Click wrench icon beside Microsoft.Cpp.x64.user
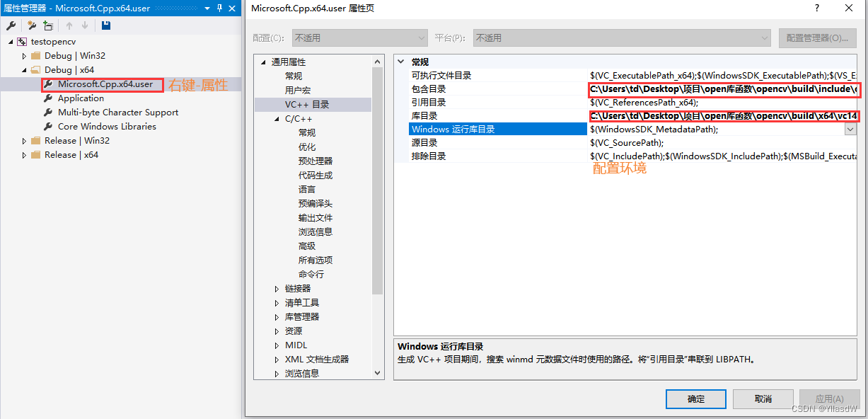Image resolution: width=868 pixels, height=419 pixels. coord(49,84)
